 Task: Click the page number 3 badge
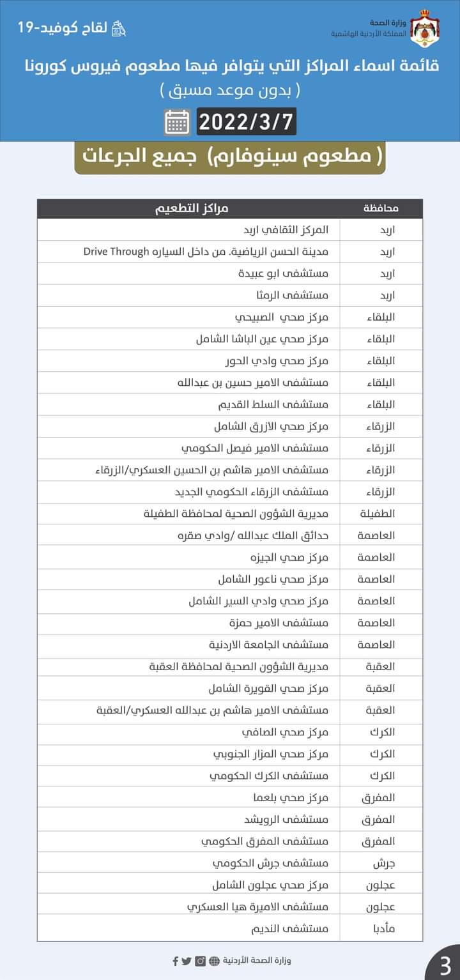445,965
